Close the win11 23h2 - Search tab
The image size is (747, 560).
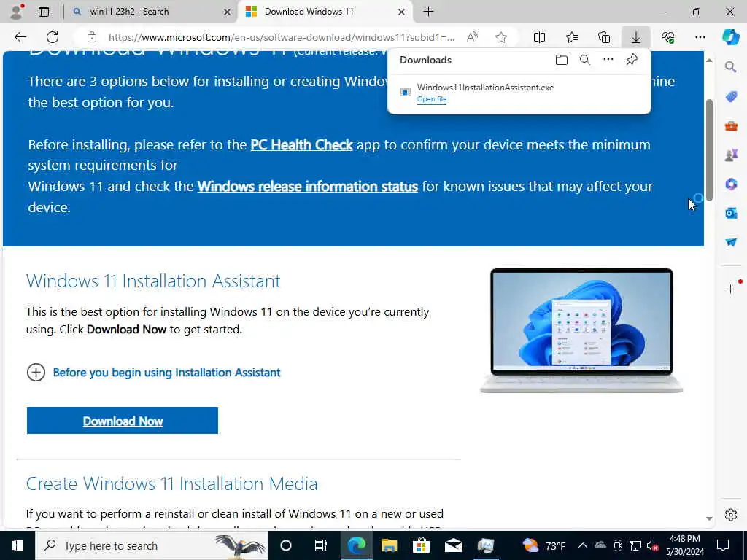point(228,12)
